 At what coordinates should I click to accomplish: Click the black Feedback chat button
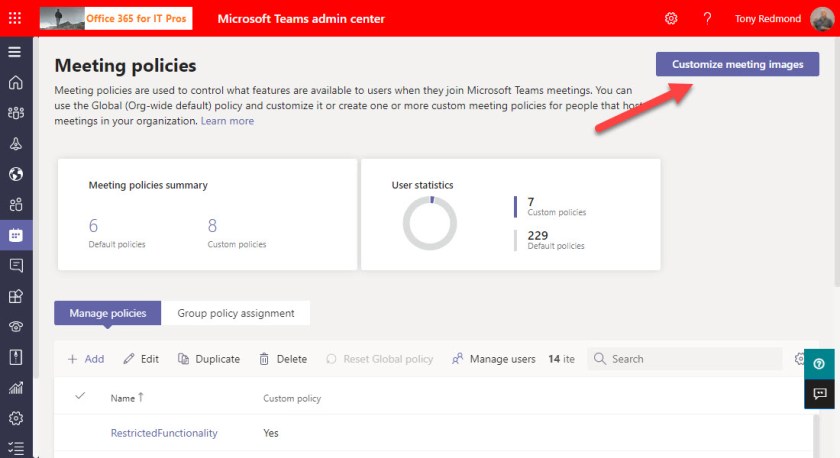(819, 394)
